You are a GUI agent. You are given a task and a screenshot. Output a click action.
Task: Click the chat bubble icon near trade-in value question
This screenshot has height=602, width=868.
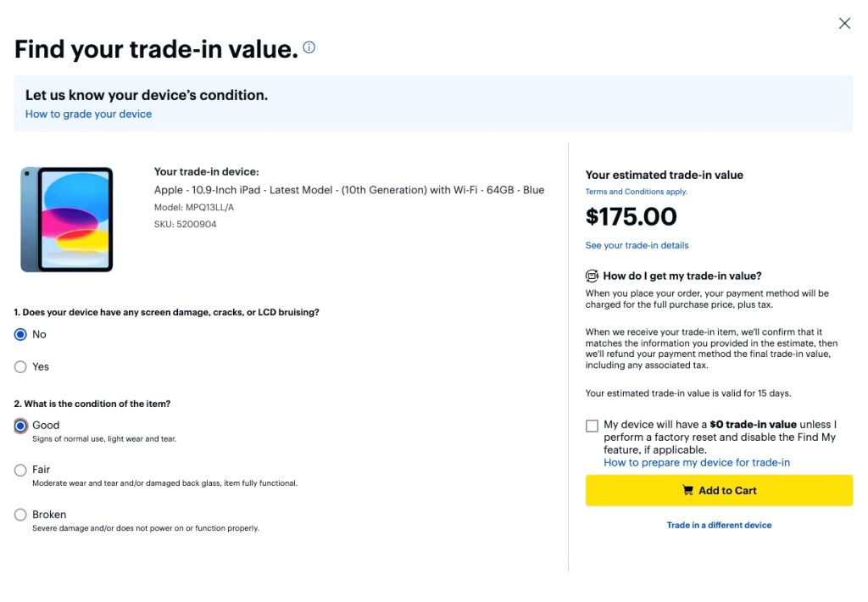[591, 276]
